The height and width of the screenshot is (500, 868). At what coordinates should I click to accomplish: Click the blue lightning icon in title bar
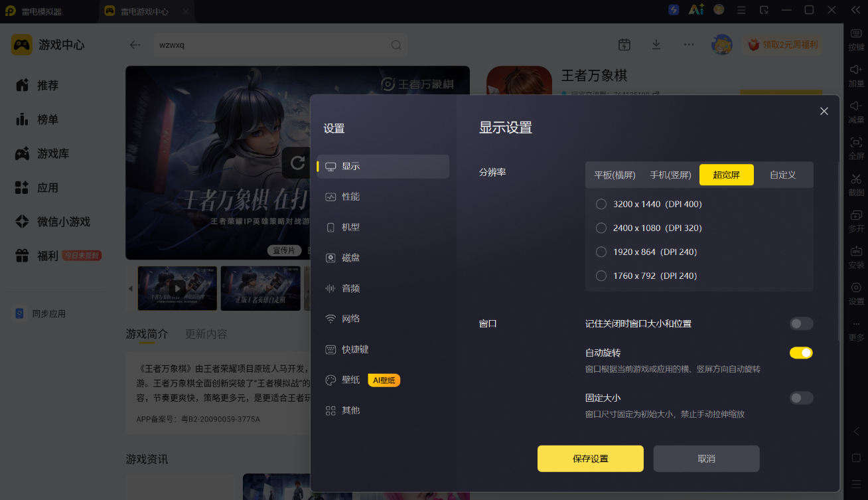[x=674, y=10]
